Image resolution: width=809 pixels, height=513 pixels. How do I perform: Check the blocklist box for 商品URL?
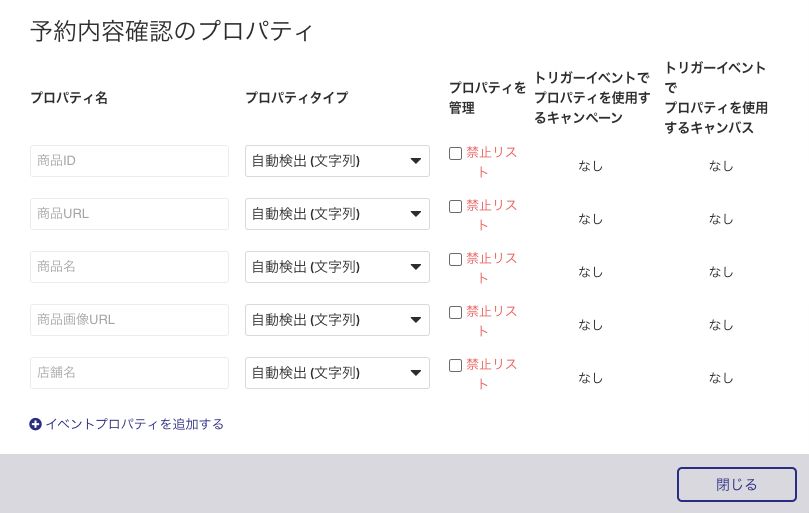pos(455,206)
